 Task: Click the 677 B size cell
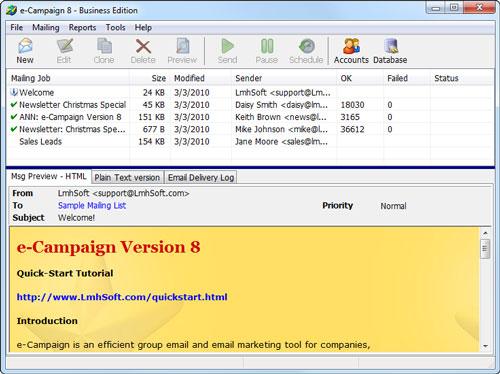(154, 129)
